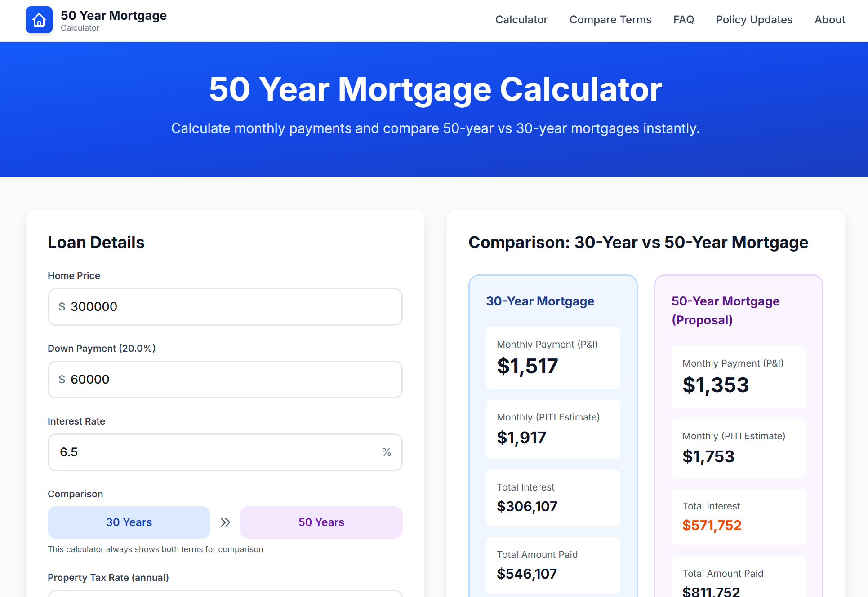This screenshot has height=597, width=868.
Task: Navigate to the FAQ section
Action: (x=683, y=20)
